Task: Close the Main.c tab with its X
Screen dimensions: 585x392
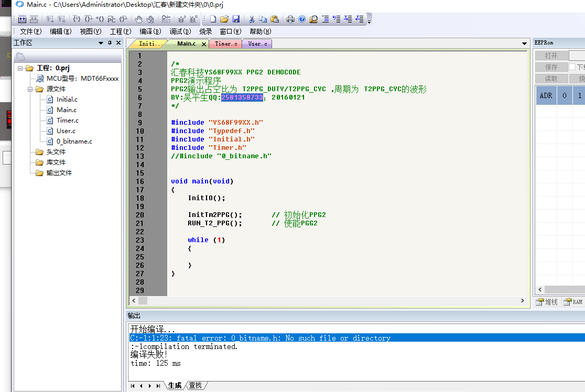Action: point(204,44)
